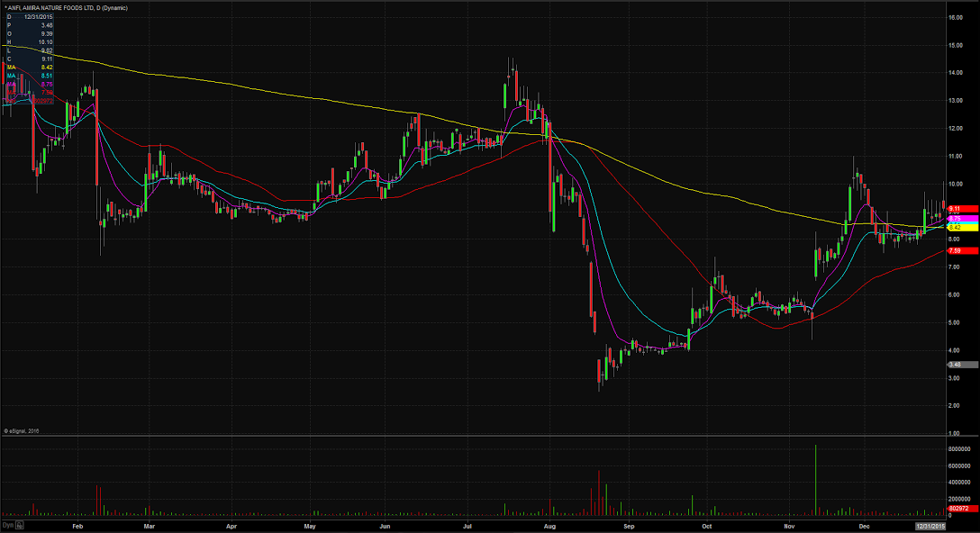
Task: Click the 6.00 price axis label
Action: (955, 295)
